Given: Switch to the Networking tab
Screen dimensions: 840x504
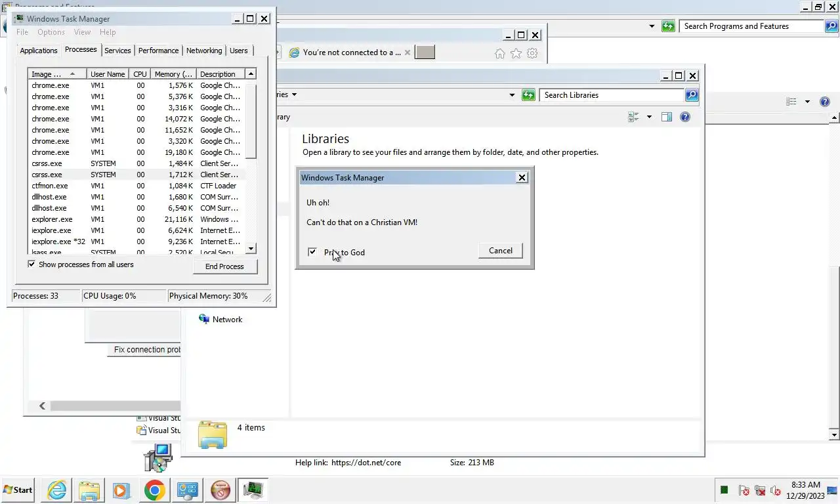Looking at the screenshot, I should (x=204, y=51).
